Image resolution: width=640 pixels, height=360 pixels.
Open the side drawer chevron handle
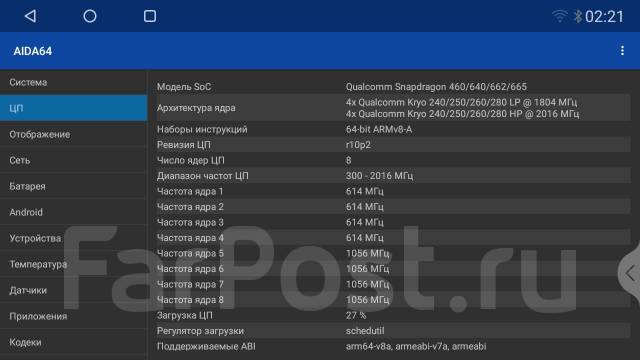tap(630, 273)
